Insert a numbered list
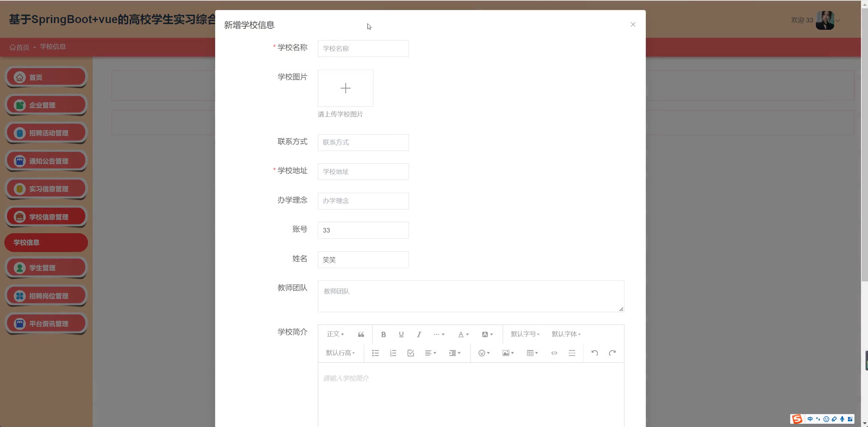The image size is (868, 427). click(393, 353)
